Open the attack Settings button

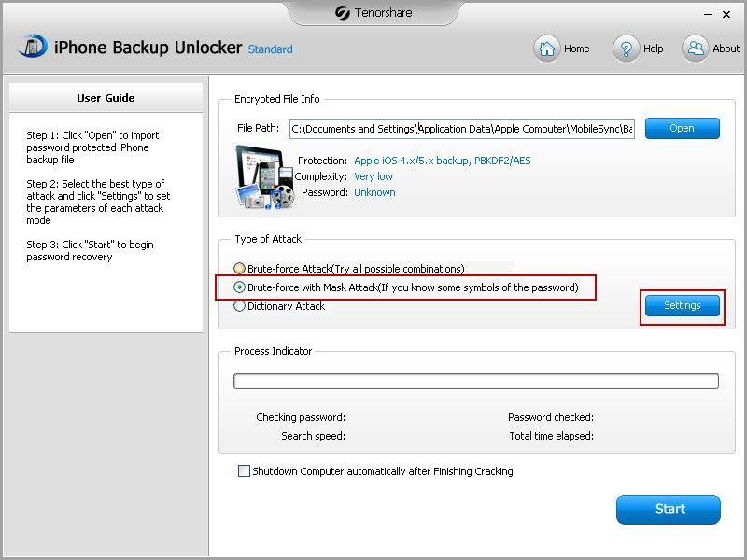682,306
